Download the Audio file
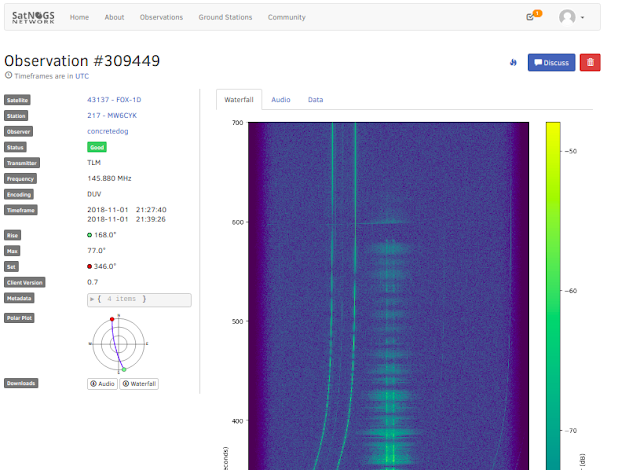The image size is (640, 470). tap(102, 384)
